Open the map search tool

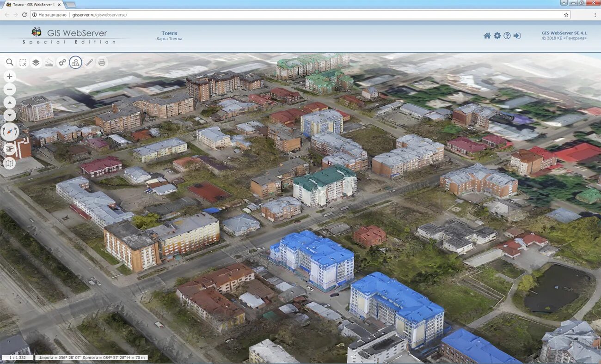[x=10, y=62]
